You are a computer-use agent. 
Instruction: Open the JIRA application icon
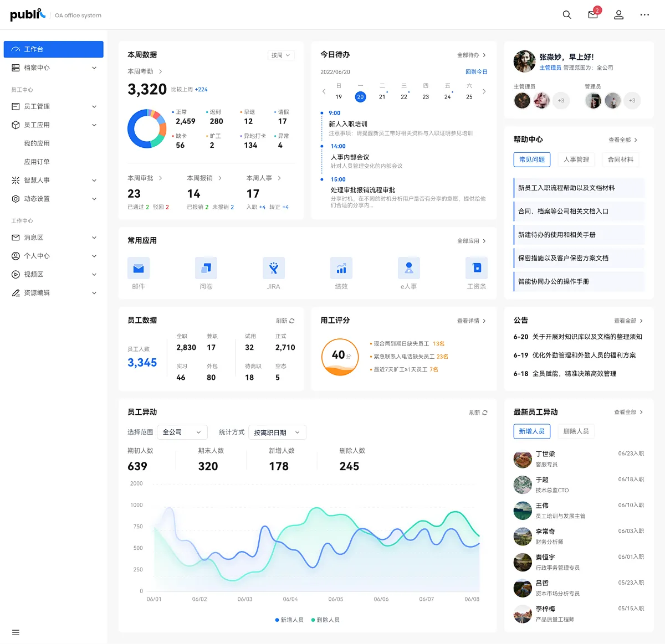pyautogui.click(x=273, y=269)
